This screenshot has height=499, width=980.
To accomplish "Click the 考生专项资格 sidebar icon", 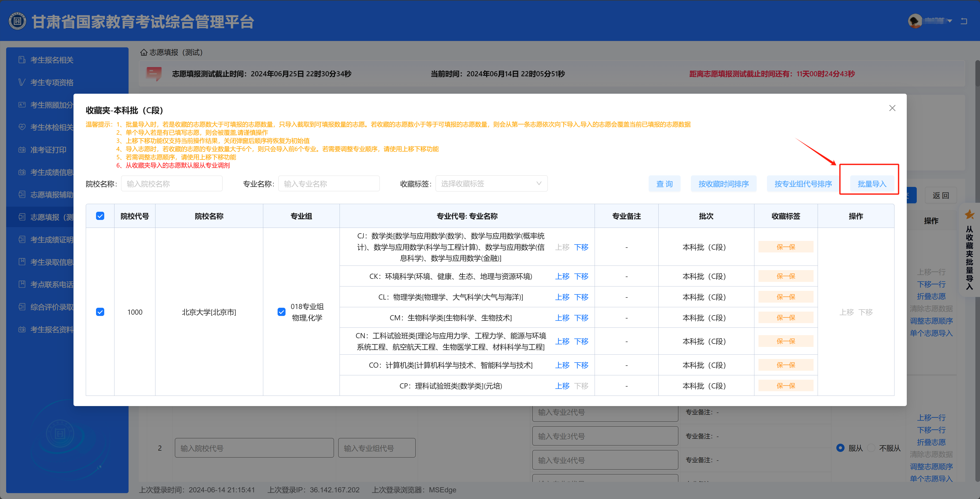I will click(22, 82).
